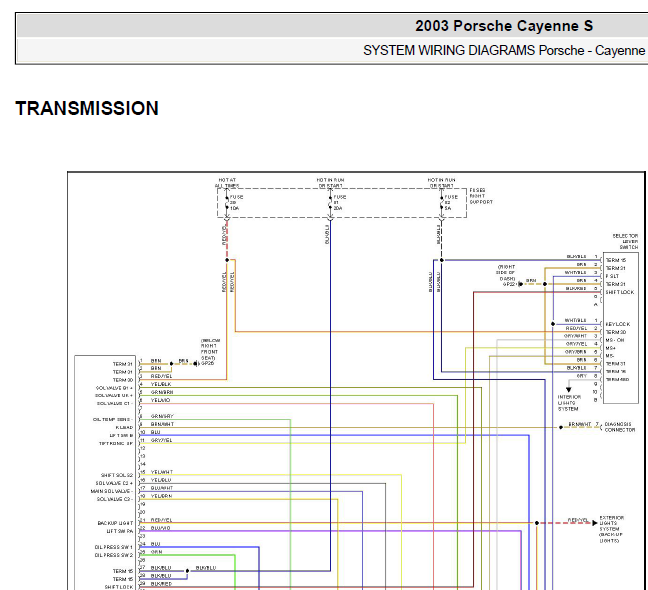Click the 10A fuse label
The width and height of the screenshot is (648, 590).
[x=234, y=208]
